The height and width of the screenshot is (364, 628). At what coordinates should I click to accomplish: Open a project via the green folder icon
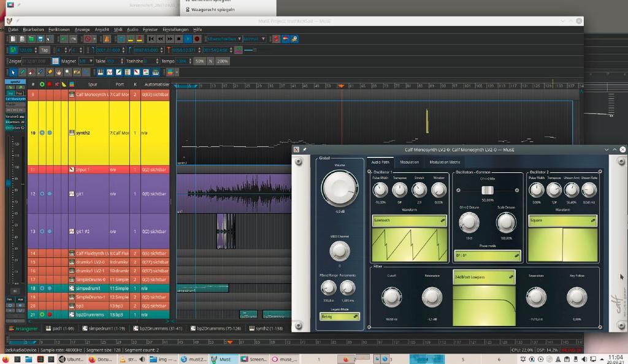(31, 39)
